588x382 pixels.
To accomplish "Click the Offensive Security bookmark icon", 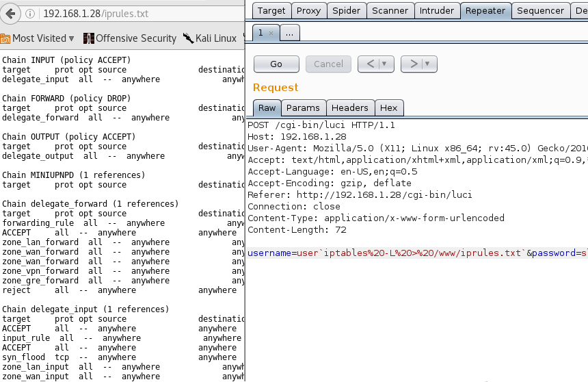I will 89,38.
